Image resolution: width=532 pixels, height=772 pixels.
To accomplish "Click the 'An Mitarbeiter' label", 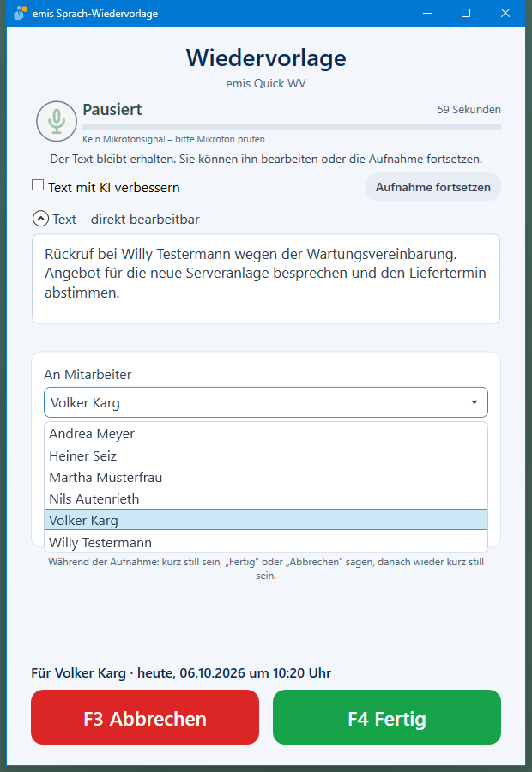I will pos(88,375).
